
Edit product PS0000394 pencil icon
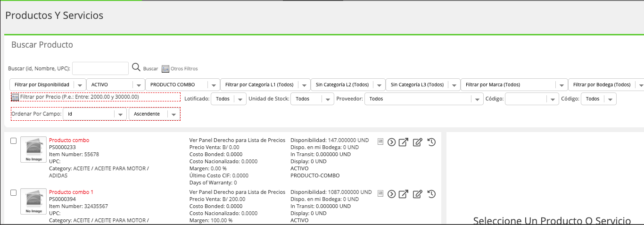click(417, 194)
